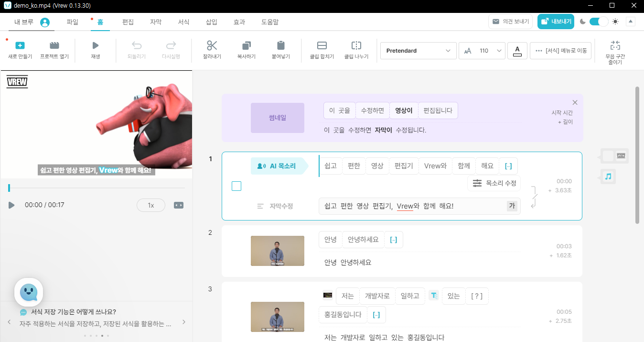Screen dimensions: 644x342
Task: Click the 내보내기 export button
Action: tap(556, 22)
